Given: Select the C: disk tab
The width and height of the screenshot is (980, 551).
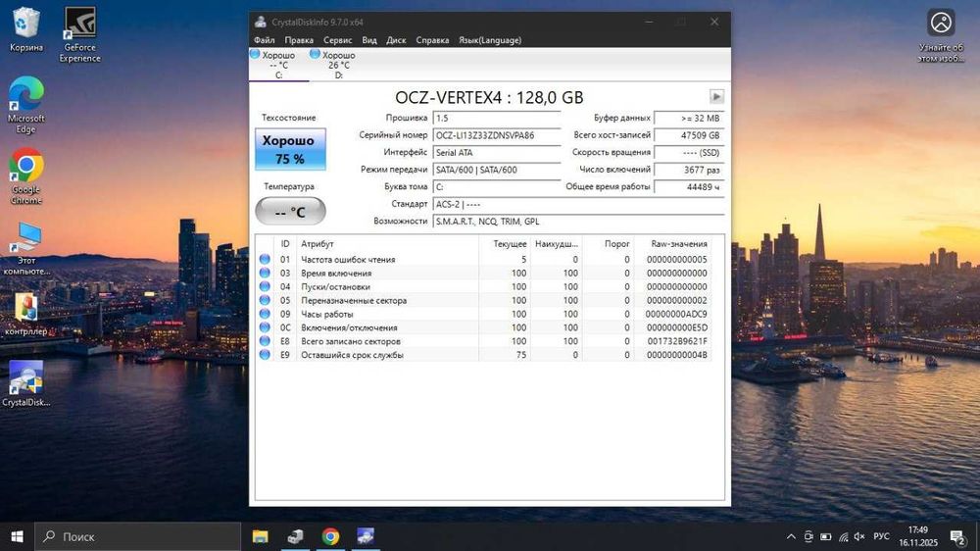Looking at the screenshot, I should tap(278, 65).
